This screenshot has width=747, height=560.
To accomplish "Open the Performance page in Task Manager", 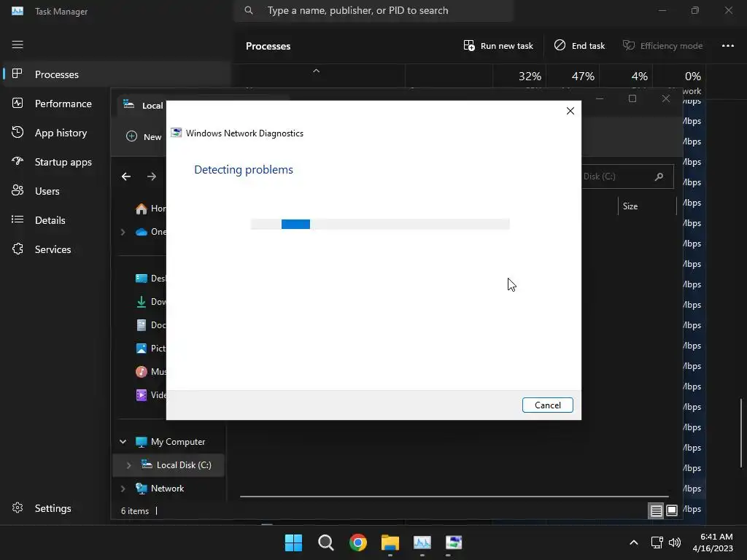I will coord(63,104).
